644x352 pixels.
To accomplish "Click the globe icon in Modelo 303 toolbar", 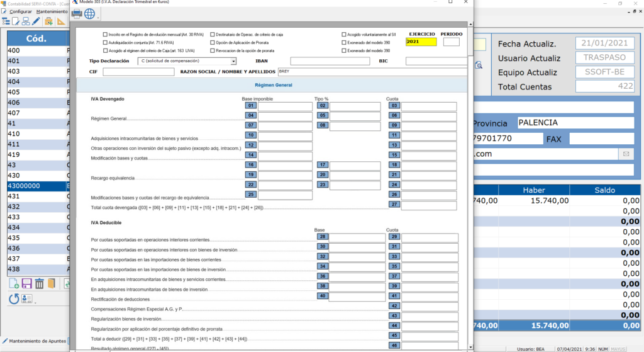I will click(x=89, y=13).
